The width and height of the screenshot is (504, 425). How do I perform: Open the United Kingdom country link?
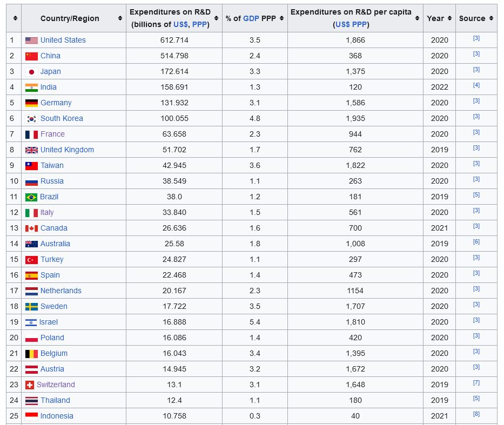tap(67, 150)
